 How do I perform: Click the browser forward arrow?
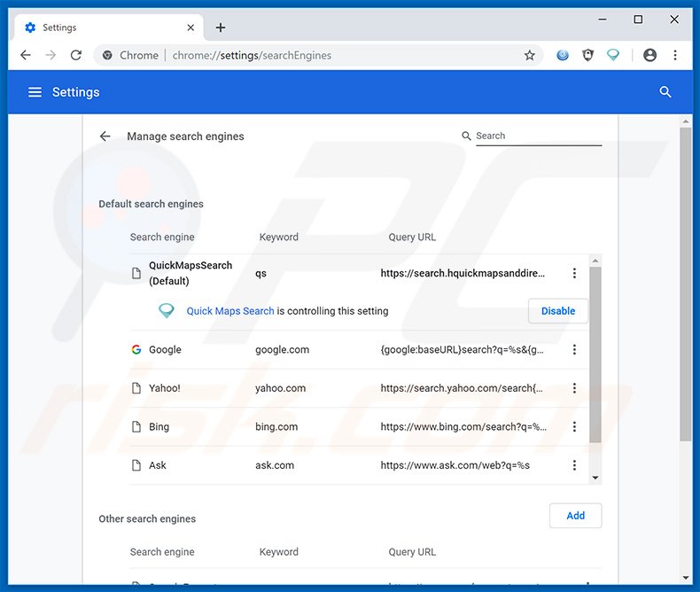tap(51, 55)
